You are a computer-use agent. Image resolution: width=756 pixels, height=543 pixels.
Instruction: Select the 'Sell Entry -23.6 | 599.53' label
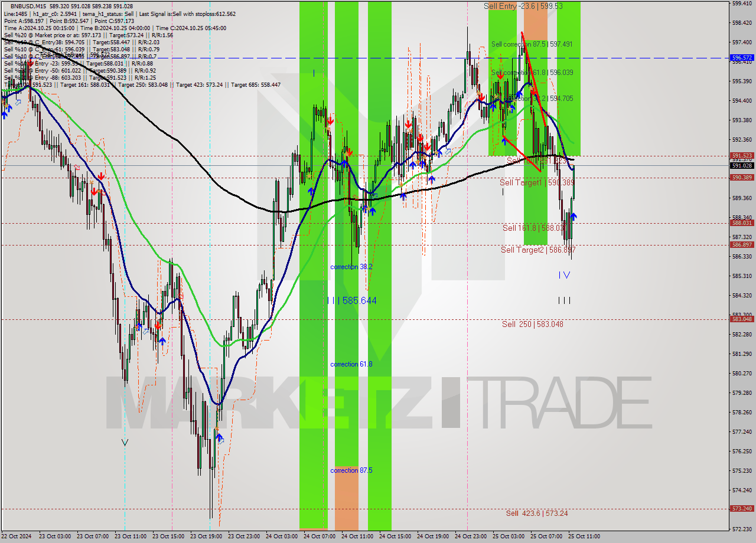tap(523, 6)
